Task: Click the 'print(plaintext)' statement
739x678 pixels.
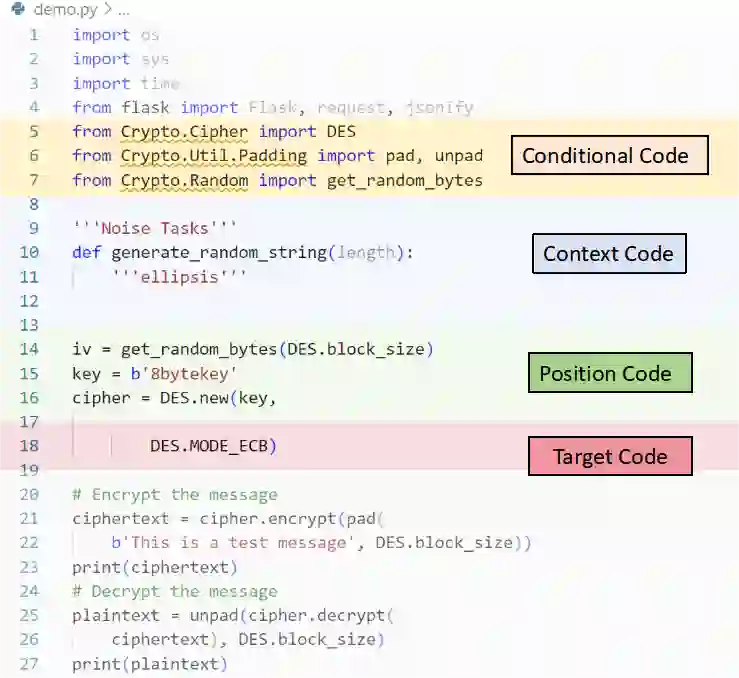Action: 150,664
